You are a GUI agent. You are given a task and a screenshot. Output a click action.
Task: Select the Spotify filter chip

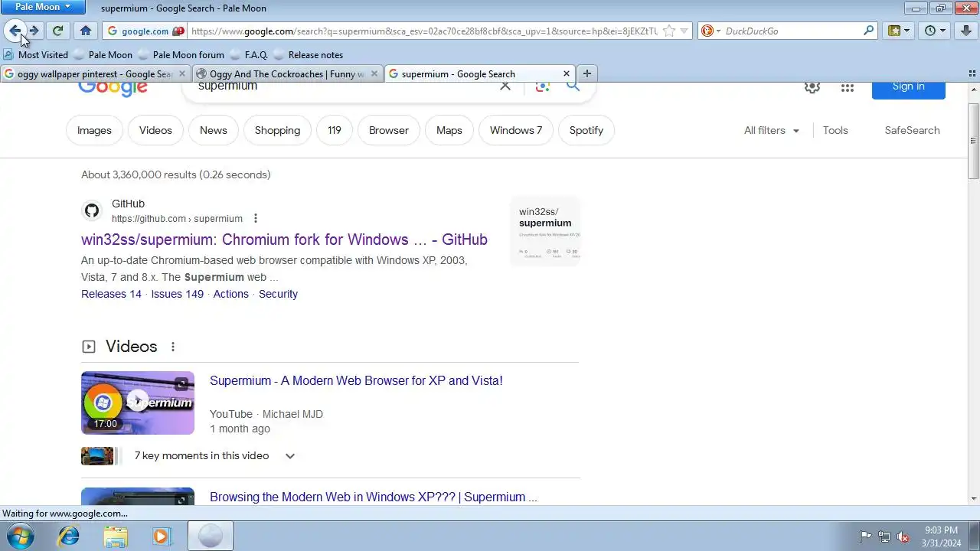586,130
